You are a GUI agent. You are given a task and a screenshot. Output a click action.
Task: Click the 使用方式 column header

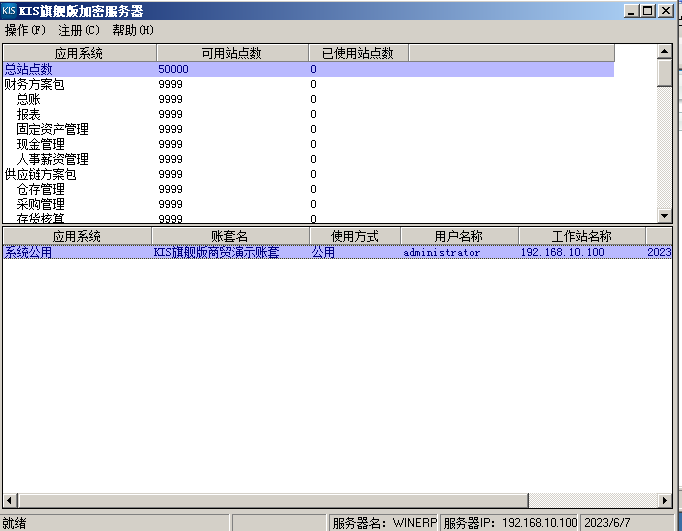[355, 236]
